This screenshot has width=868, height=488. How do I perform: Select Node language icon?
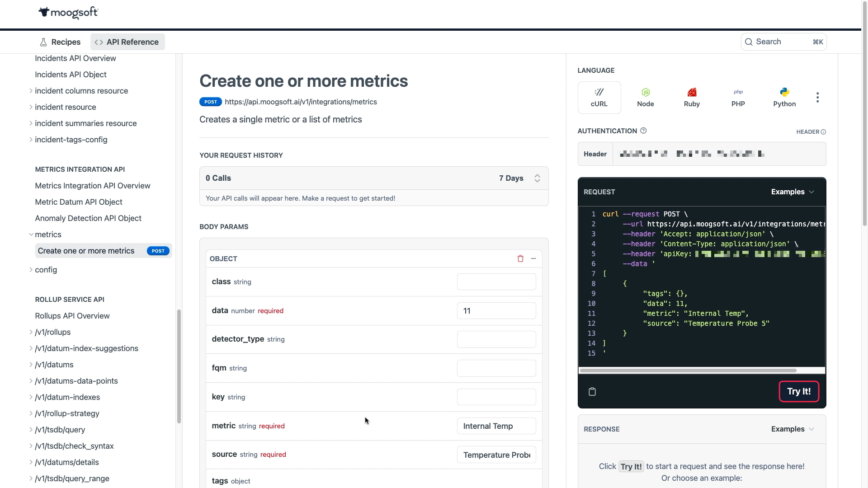click(x=646, y=98)
